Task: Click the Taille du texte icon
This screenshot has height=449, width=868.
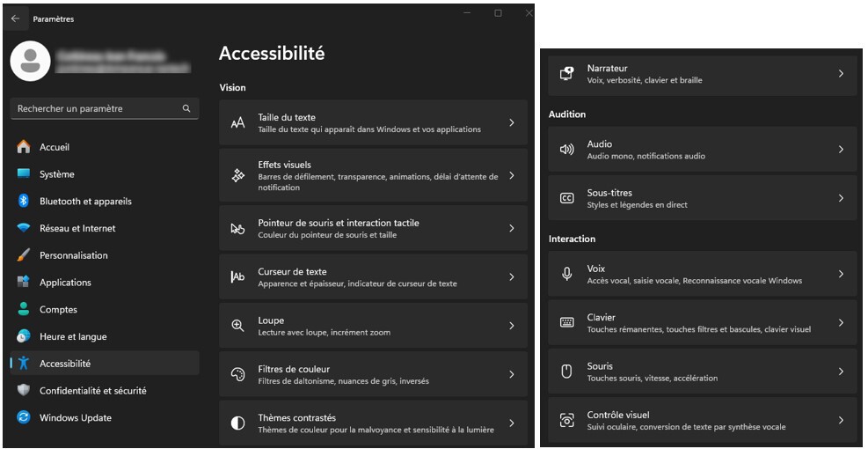Action: click(x=237, y=123)
